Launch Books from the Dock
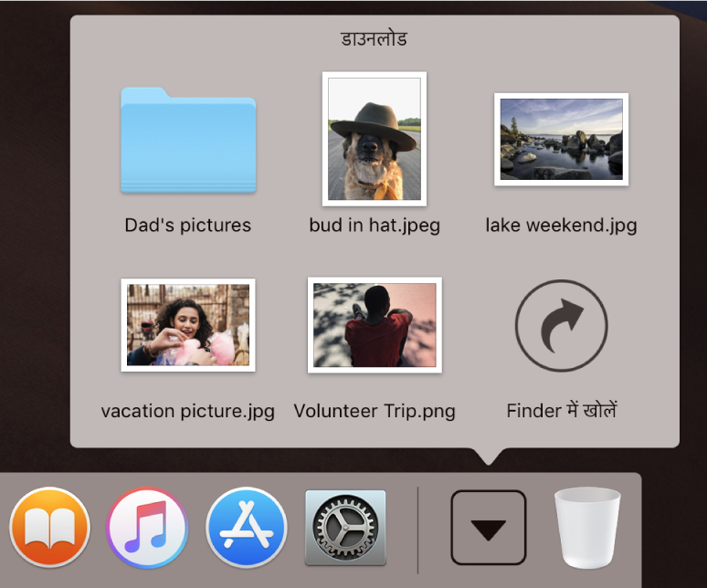This screenshot has width=707, height=588. pyautogui.click(x=49, y=527)
